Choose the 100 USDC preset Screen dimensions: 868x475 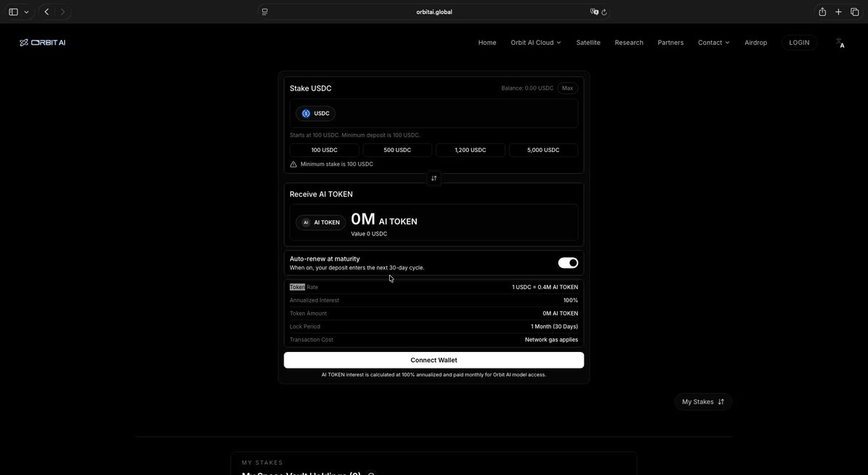[324, 150]
